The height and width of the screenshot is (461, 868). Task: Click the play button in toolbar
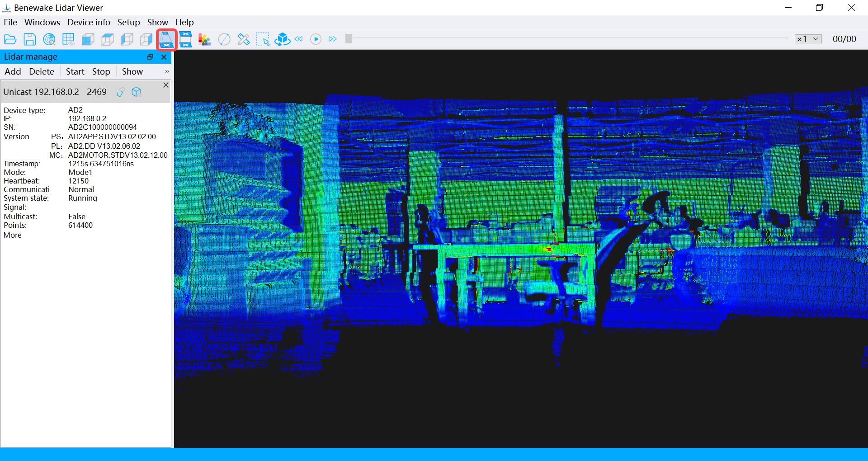tap(316, 39)
